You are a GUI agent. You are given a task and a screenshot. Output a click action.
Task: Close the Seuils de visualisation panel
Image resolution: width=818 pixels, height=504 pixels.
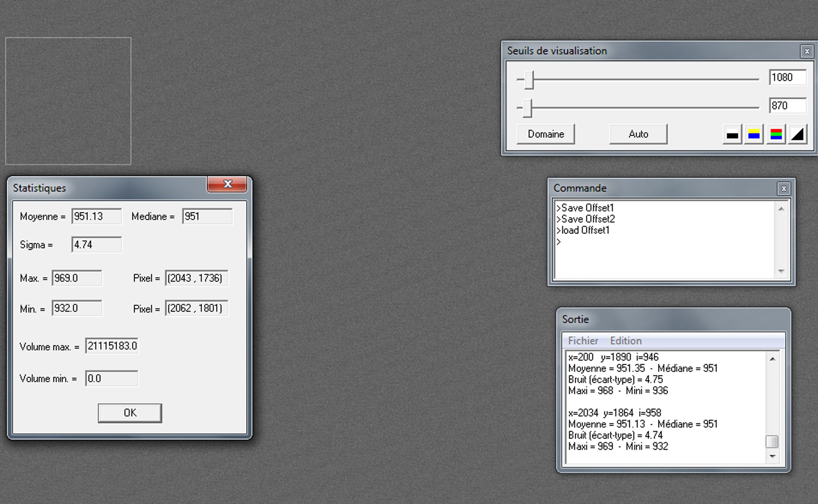[x=807, y=51]
